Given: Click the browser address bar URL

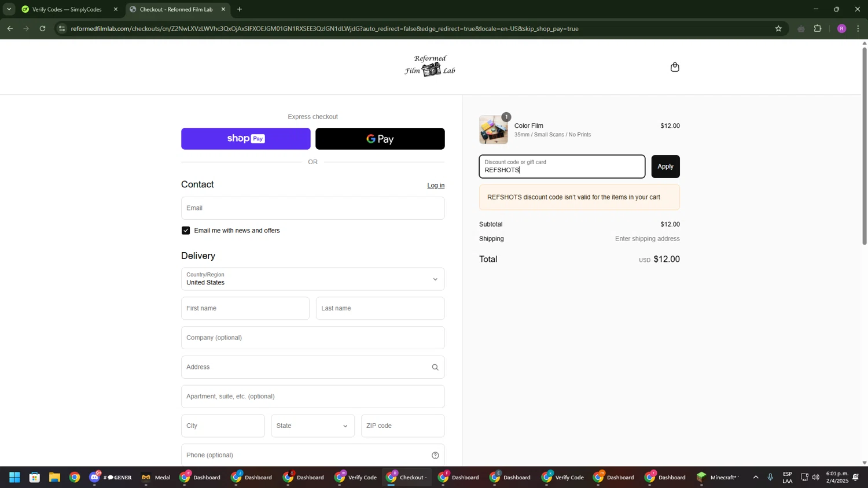Looking at the screenshot, I should click(325, 28).
